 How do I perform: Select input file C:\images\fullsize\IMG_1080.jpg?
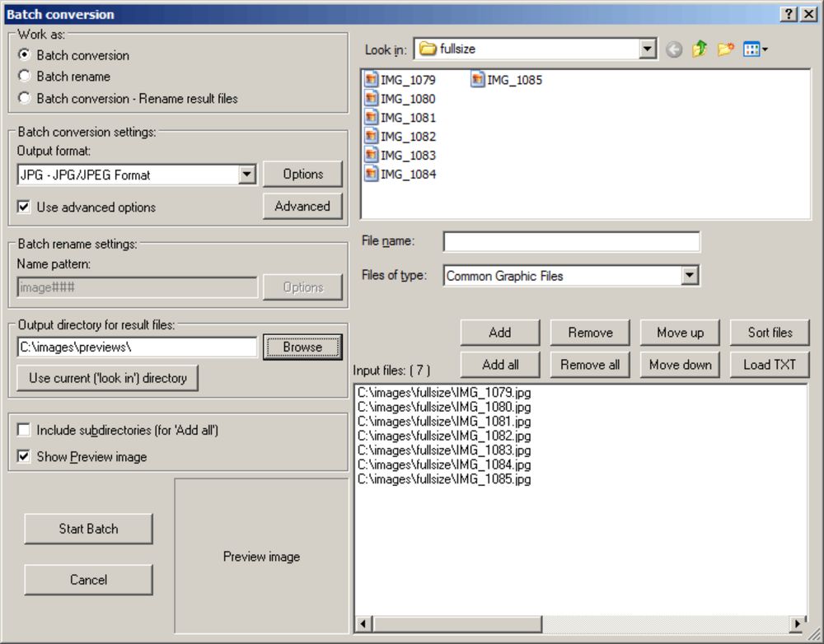click(444, 407)
